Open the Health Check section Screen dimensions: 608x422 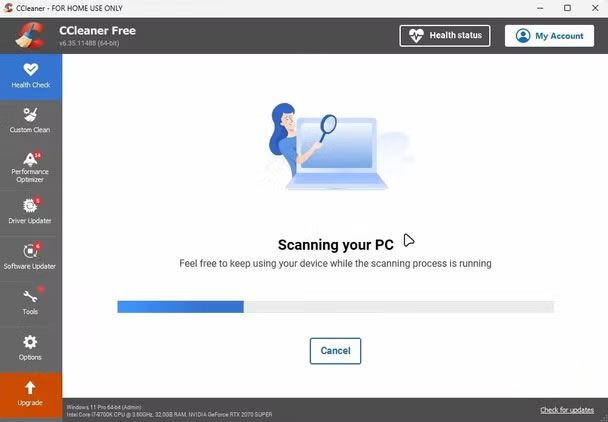31,77
